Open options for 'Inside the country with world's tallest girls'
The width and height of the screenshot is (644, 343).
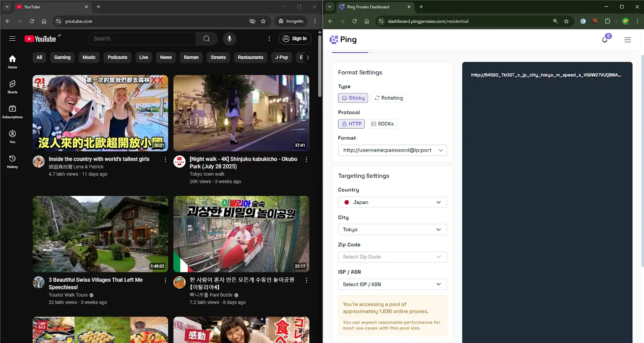tap(165, 160)
